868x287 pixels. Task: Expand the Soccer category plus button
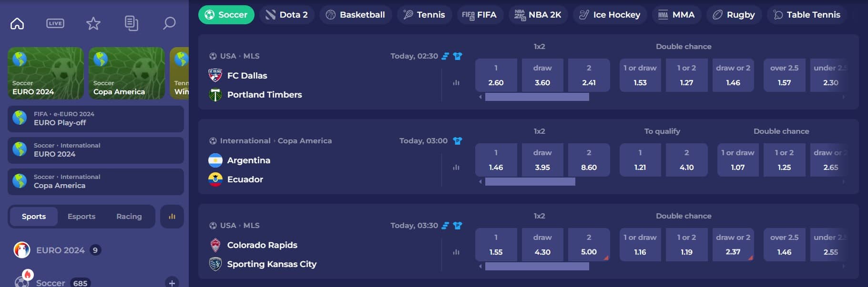point(172,282)
